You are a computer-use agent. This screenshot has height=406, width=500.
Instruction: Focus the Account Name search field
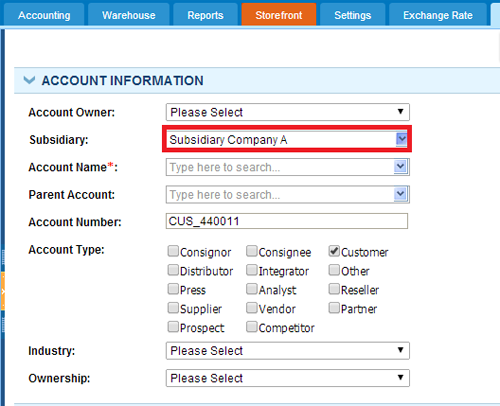tap(280, 167)
